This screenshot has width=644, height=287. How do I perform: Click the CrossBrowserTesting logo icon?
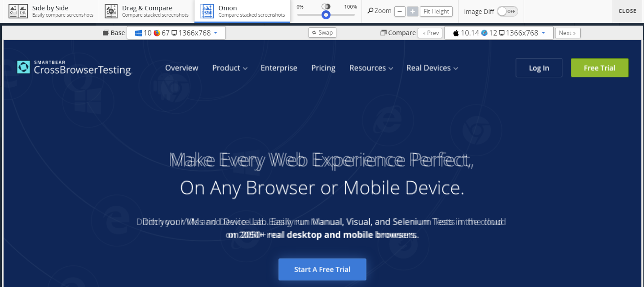coord(23,67)
